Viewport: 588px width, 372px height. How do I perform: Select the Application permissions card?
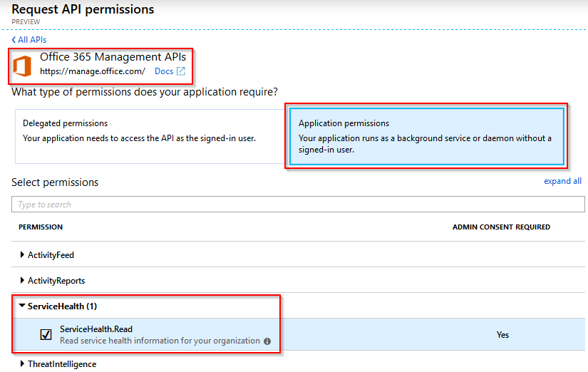point(427,137)
